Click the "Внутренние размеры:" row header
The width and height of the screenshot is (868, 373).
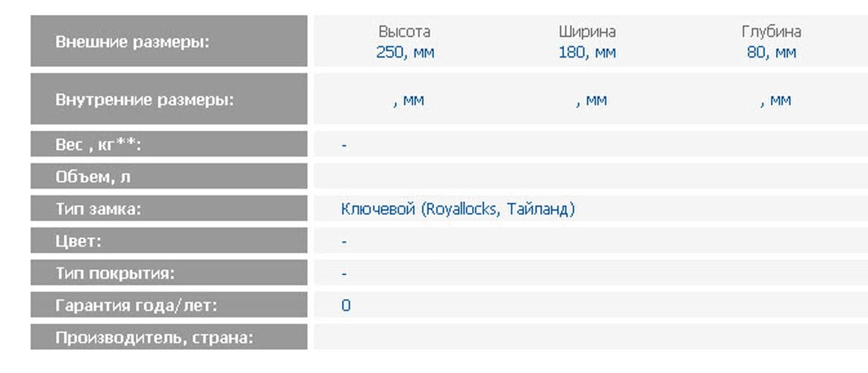coord(144,99)
